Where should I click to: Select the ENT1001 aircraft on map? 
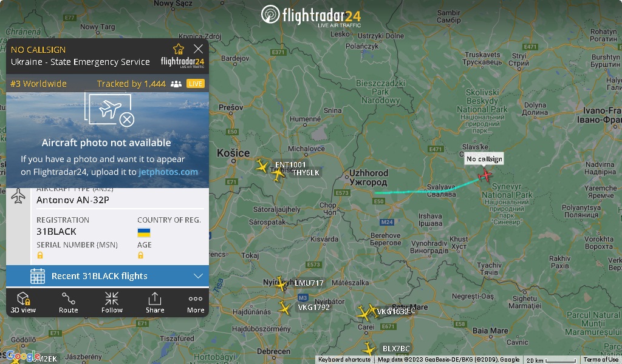pos(262,166)
